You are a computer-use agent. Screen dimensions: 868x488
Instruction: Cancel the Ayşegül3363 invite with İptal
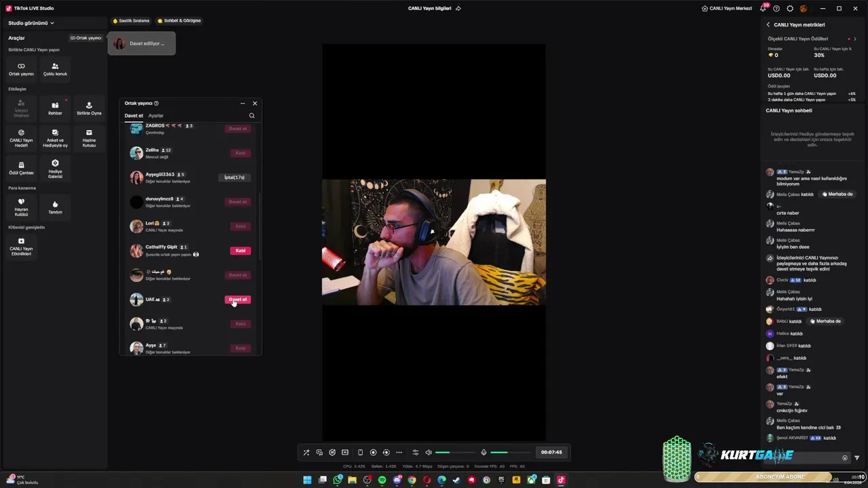(x=235, y=178)
